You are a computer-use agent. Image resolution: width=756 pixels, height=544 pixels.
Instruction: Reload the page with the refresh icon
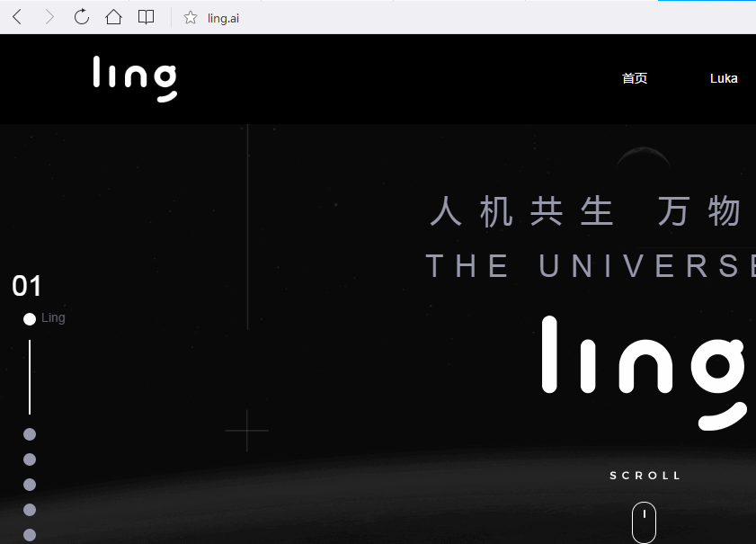coord(82,17)
